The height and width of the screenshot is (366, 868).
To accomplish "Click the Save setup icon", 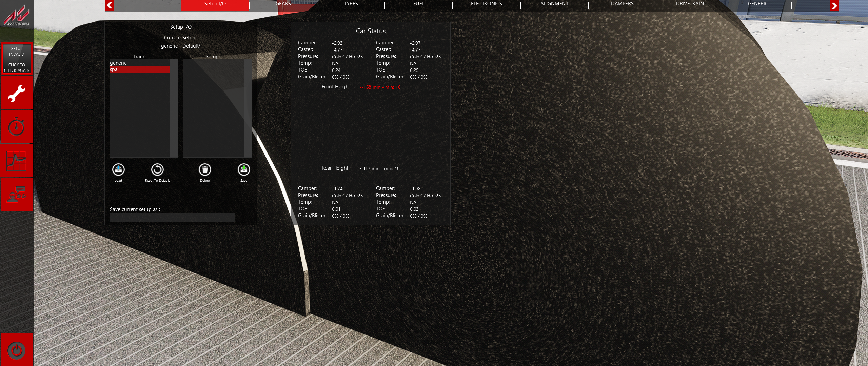I will click(244, 170).
